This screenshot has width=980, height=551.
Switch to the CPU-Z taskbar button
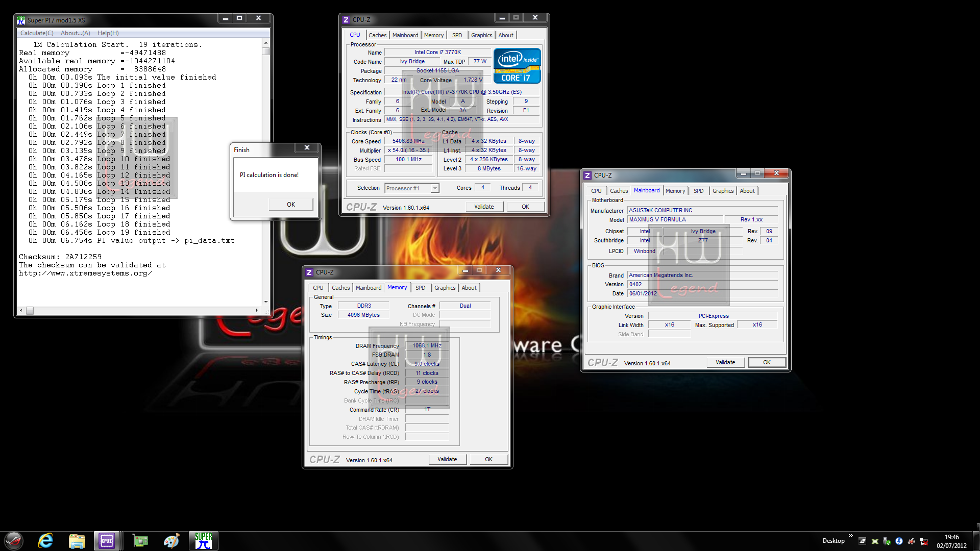click(107, 541)
